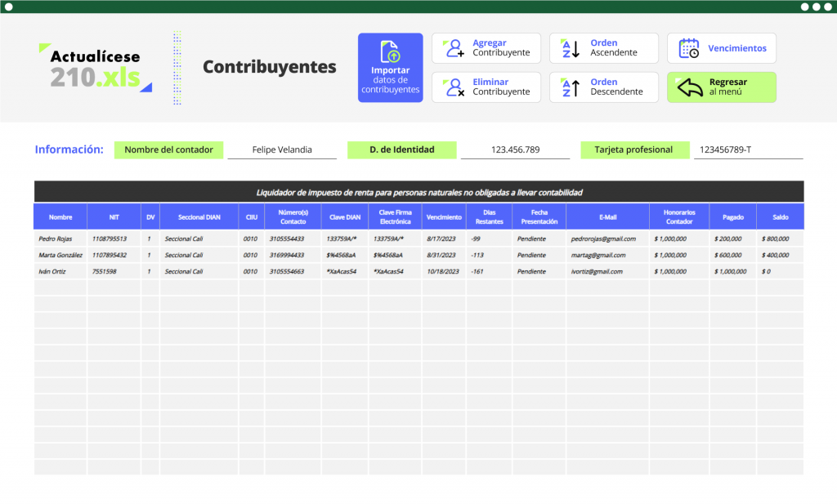The image size is (837, 504).
Task: Select the Orden Descendente label
Action: pos(616,87)
